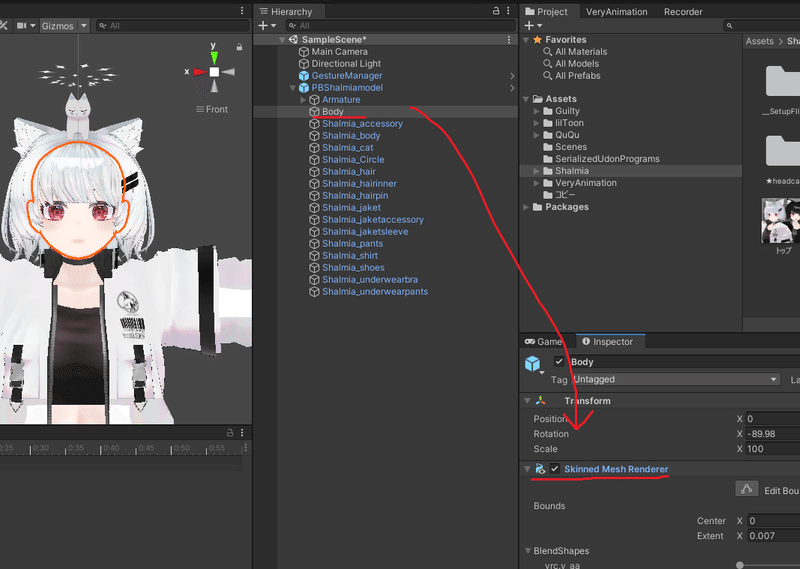Screen dimensions: 800x569
Task: Click the Hierarchy search field
Action: tap(401, 26)
